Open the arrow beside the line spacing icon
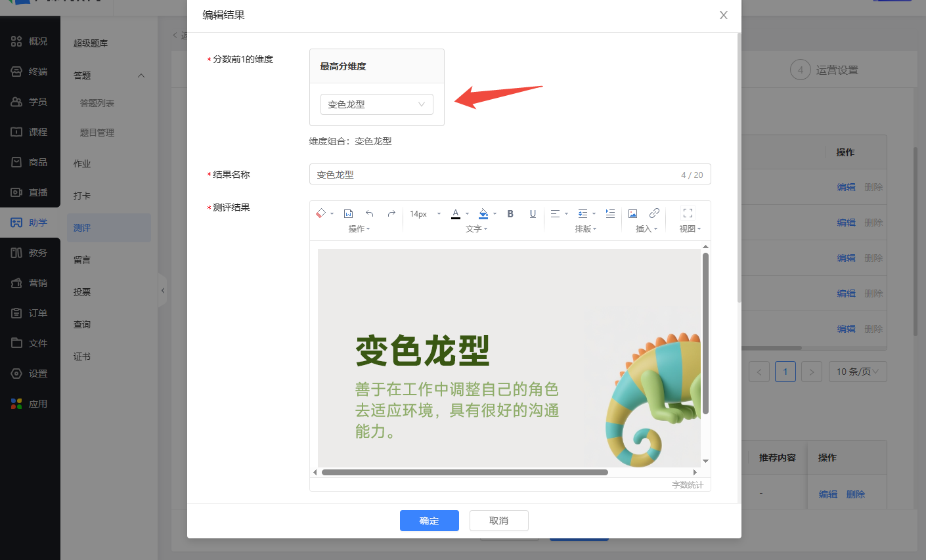 click(x=594, y=213)
